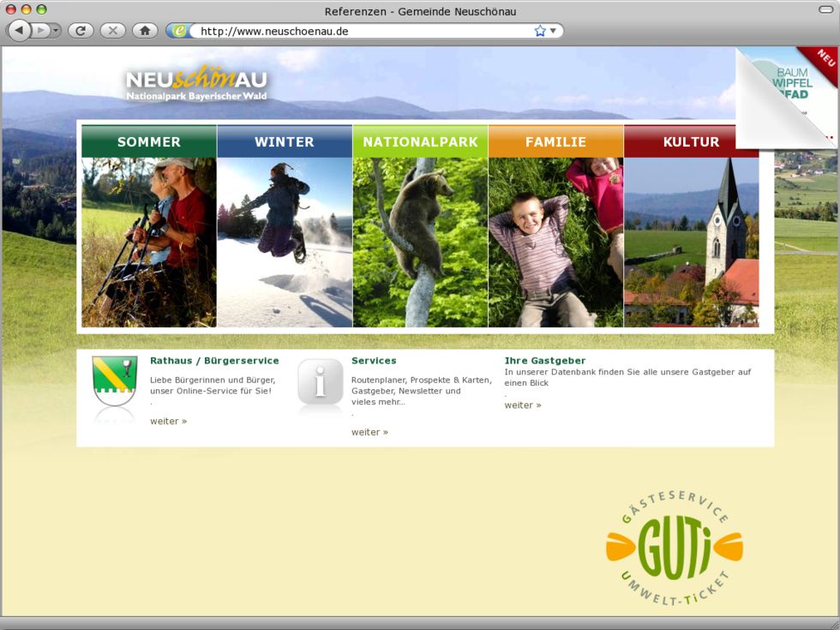Click the bear in tree photo
840x630 pixels.
[420, 242]
